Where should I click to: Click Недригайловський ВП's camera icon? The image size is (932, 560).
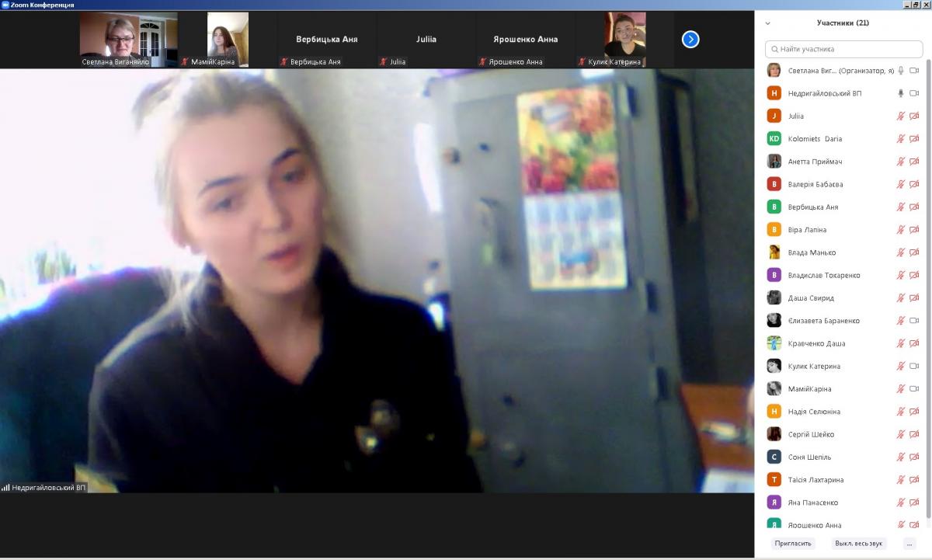pyautogui.click(x=914, y=93)
